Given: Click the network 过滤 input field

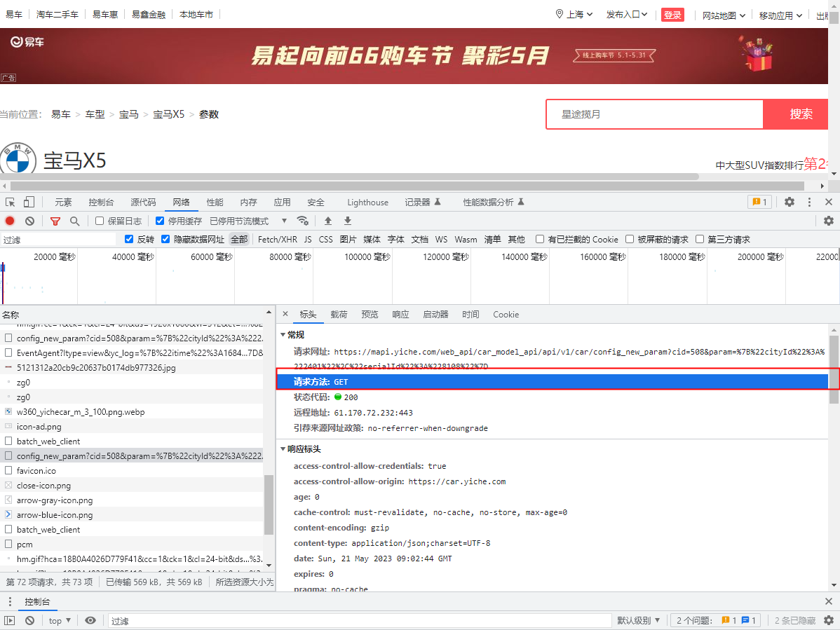Looking at the screenshot, I should [x=58, y=239].
